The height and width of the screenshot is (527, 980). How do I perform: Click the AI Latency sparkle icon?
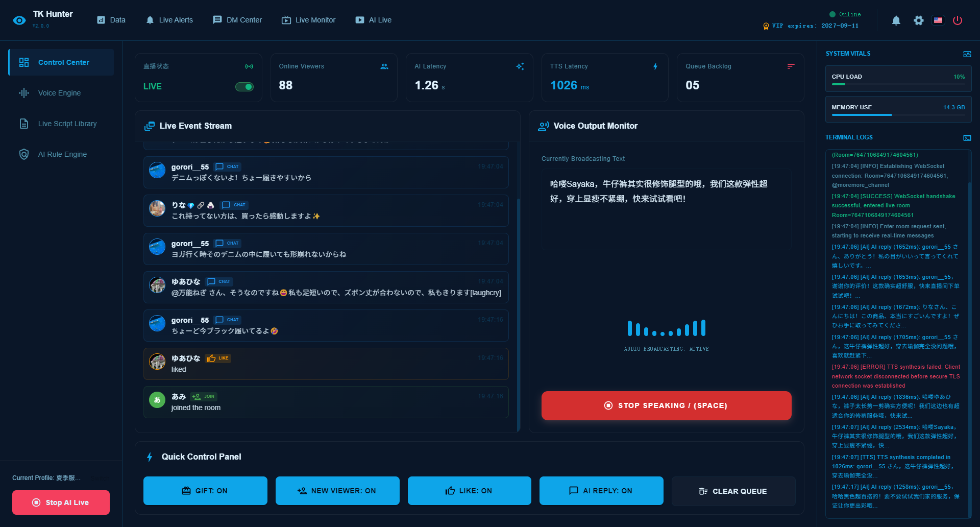point(520,66)
